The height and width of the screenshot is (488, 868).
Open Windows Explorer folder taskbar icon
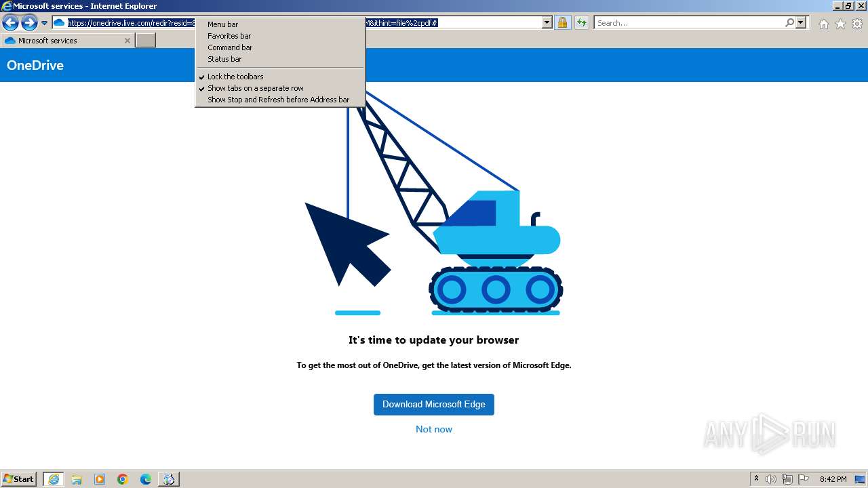click(77, 479)
